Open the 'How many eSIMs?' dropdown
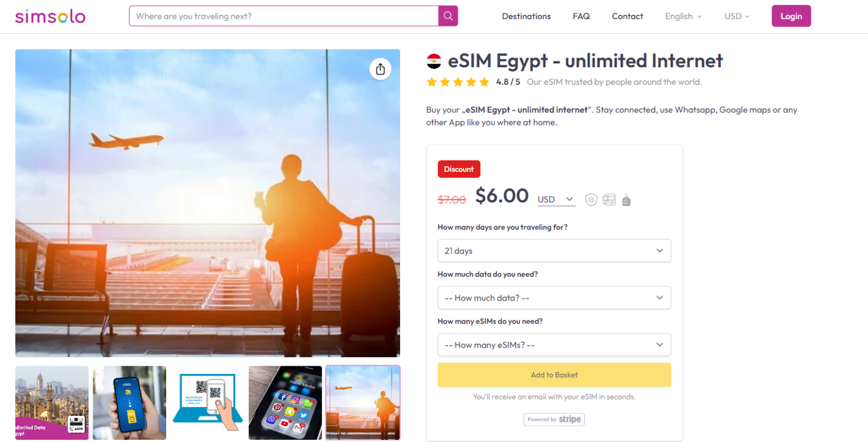Viewport: 868px width, 442px height. tap(554, 345)
